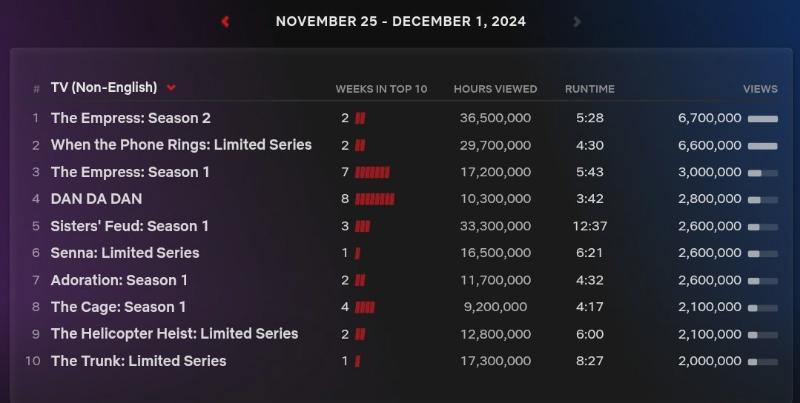Image resolution: width=800 pixels, height=403 pixels.
Task: Go to next week with gray arrow
Action: (x=577, y=21)
